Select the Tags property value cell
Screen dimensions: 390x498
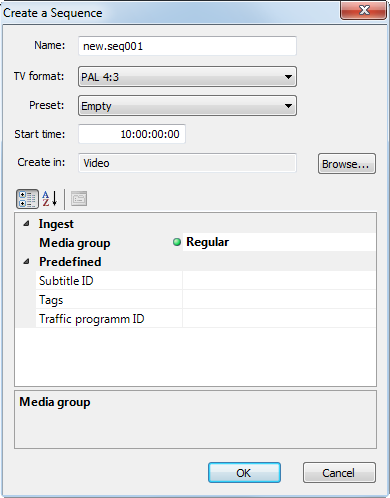tap(279, 300)
